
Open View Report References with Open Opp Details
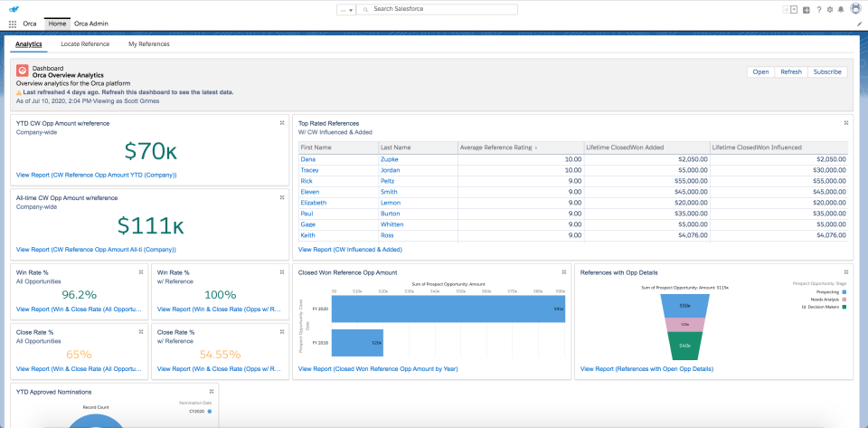(646, 369)
